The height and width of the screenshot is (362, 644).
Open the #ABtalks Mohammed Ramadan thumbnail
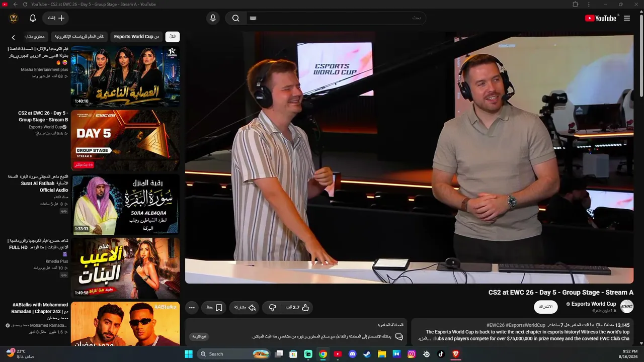tap(125, 323)
